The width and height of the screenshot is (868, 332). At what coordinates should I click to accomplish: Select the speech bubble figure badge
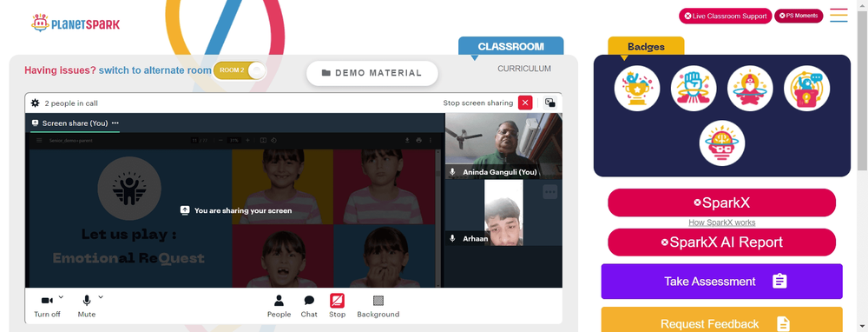point(806,88)
